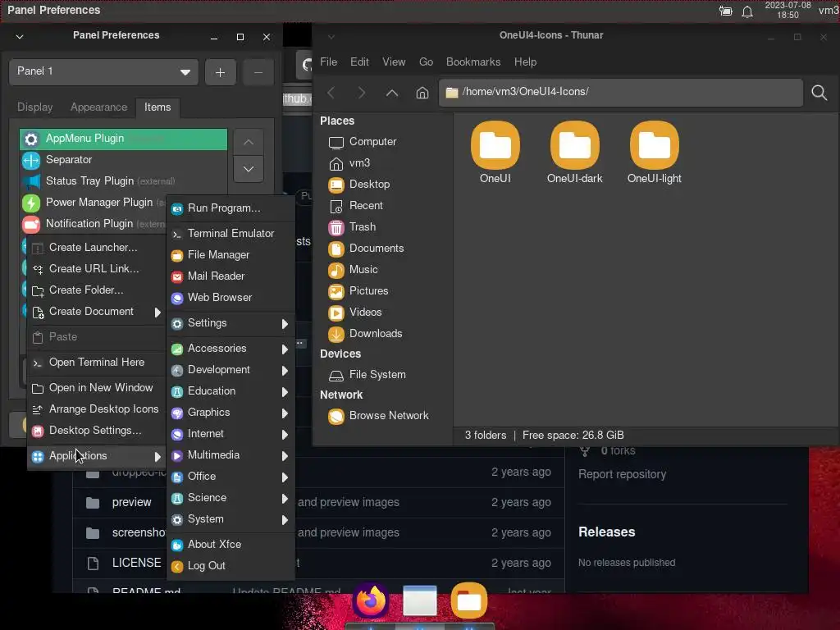This screenshot has height=630, width=840.
Task: Move item down in Panel Preferences
Action: tap(249, 169)
